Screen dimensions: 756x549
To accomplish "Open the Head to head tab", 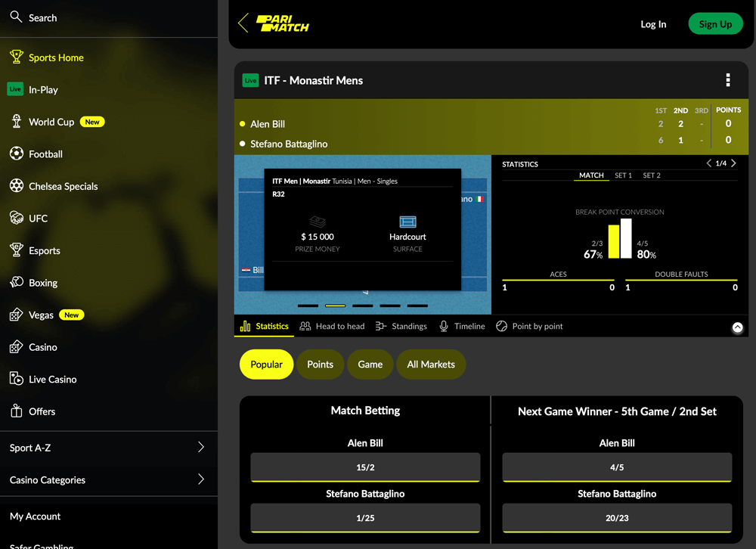I will (x=332, y=326).
